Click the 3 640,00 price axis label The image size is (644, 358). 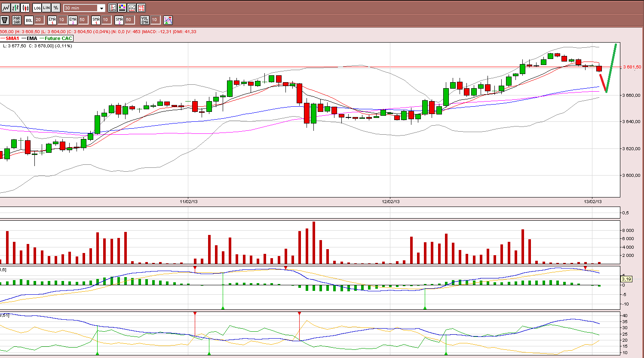click(x=632, y=122)
